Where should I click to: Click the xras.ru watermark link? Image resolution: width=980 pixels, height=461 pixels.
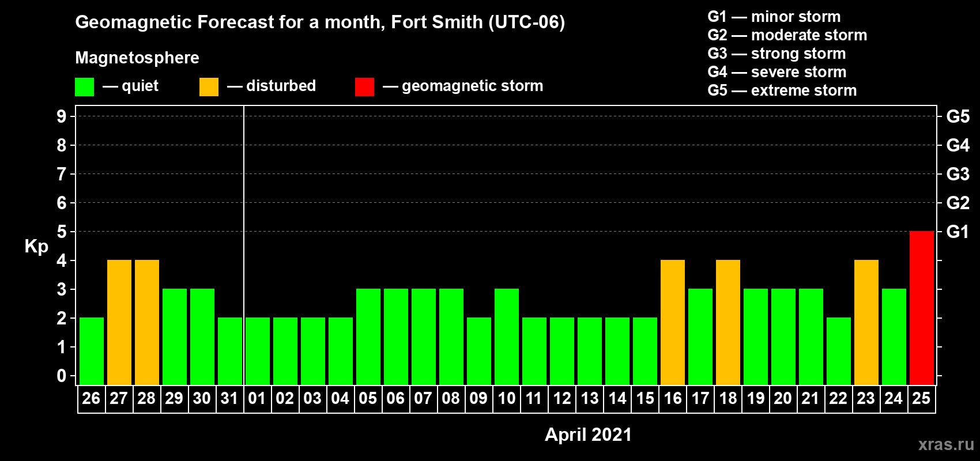945,444
